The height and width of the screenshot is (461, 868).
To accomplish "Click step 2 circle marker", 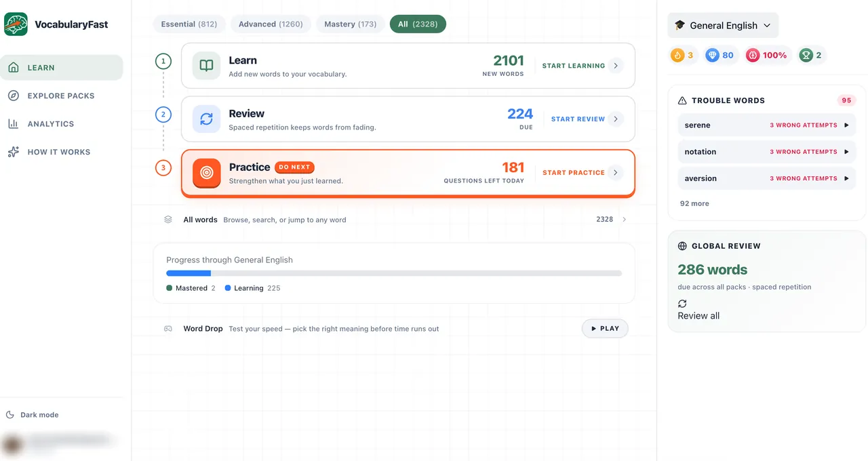I will [x=163, y=115].
